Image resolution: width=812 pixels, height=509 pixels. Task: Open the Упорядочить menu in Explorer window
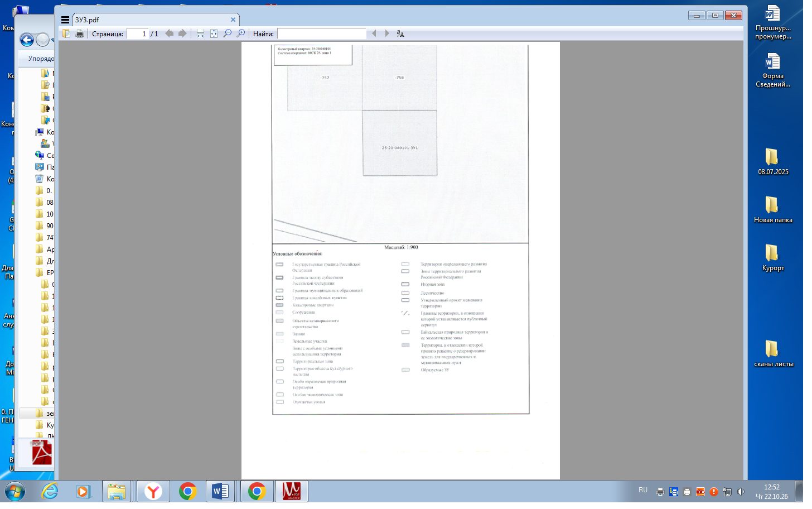41,59
